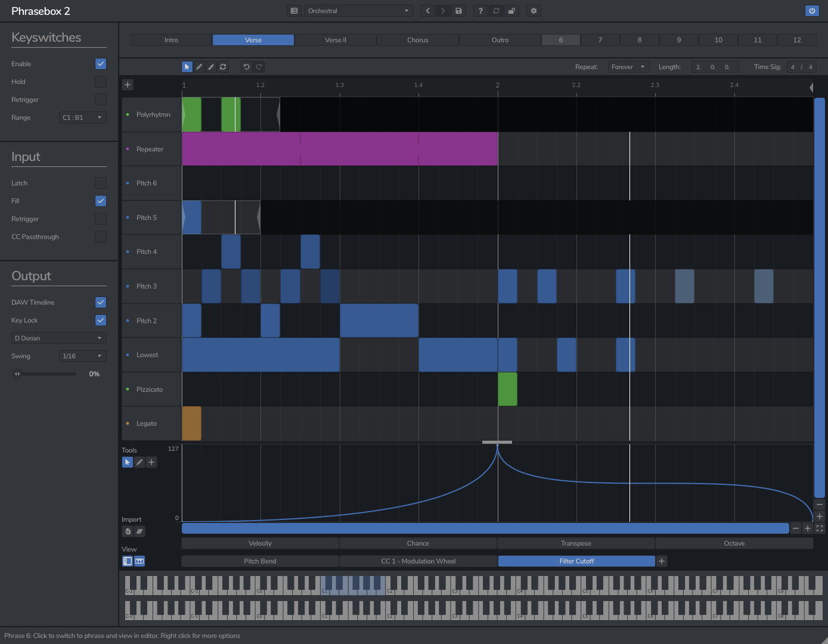The height and width of the screenshot is (644, 828).
Task: Click the import file icon under Import
Action: coord(128,531)
